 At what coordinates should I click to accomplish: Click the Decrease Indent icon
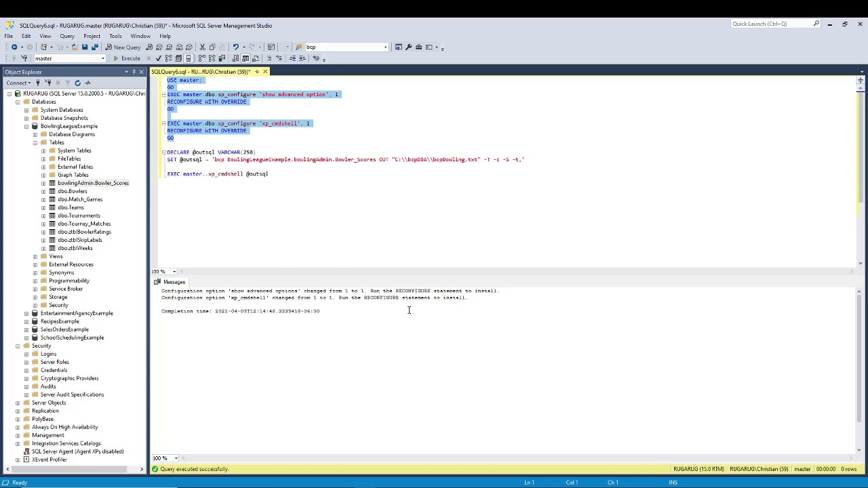pos(292,58)
